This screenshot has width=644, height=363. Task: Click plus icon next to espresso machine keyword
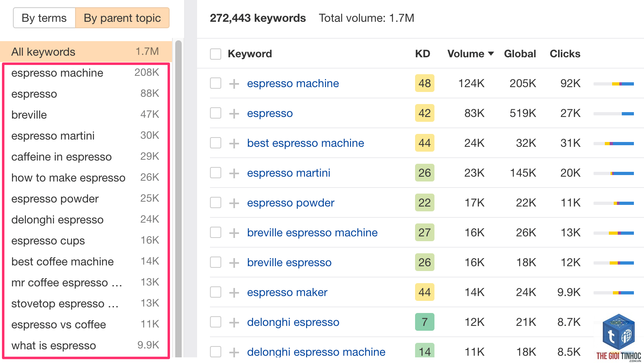(x=234, y=83)
